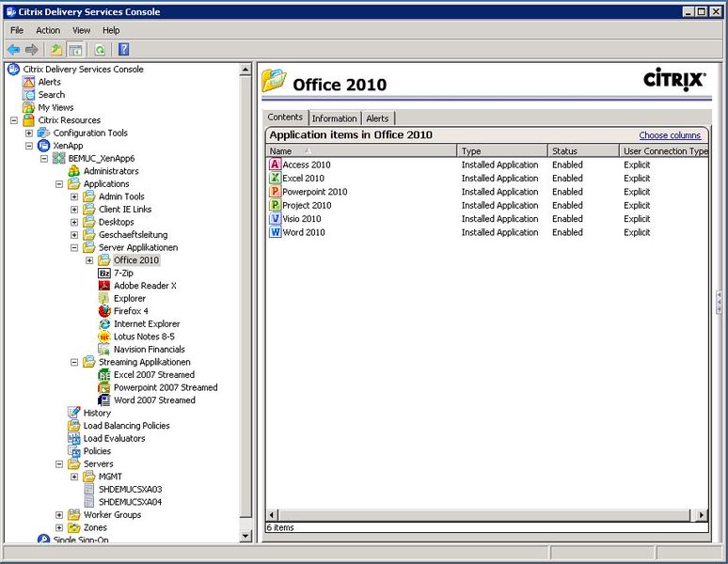Expand the MGMT servers folder
The width and height of the screenshot is (728, 564).
click(x=74, y=477)
